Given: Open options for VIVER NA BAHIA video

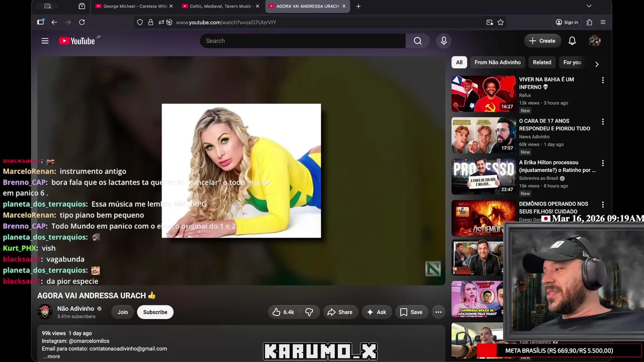Looking at the screenshot, I should tap(603, 80).
